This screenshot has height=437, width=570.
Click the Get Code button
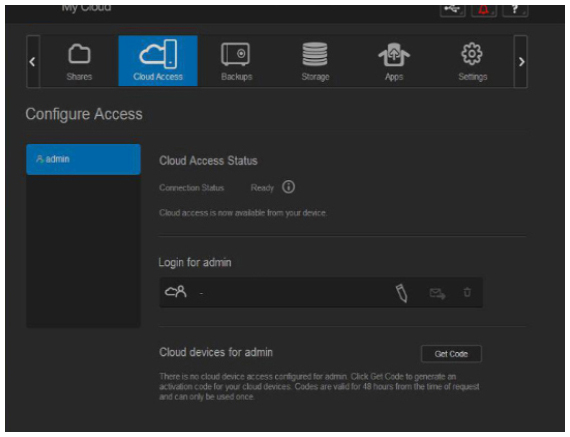coord(451,354)
